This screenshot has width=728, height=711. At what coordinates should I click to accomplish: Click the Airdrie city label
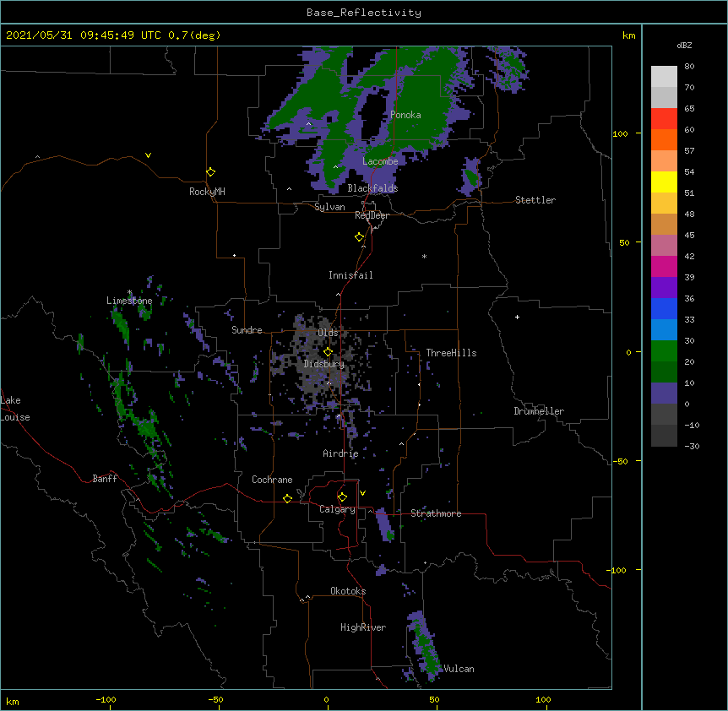coord(340,453)
